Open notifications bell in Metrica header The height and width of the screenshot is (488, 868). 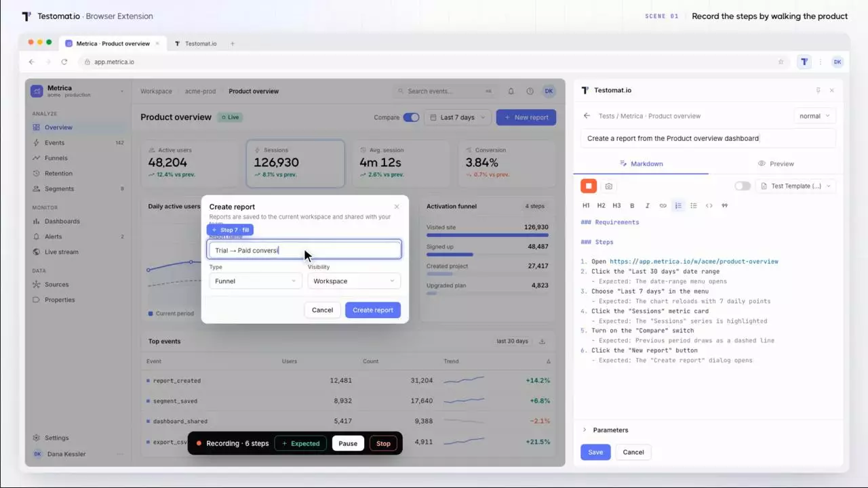pos(511,91)
